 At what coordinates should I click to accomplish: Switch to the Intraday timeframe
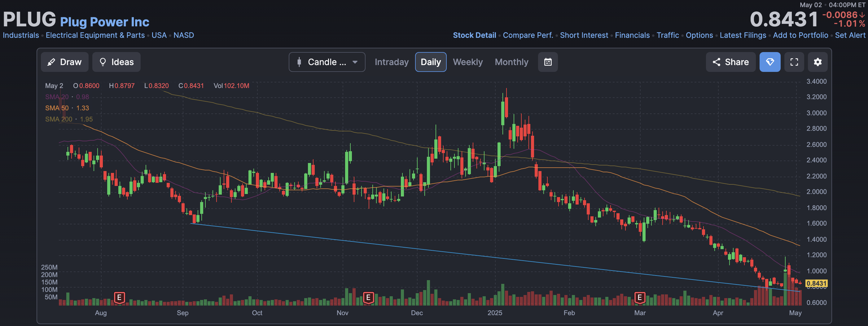click(x=392, y=62)
